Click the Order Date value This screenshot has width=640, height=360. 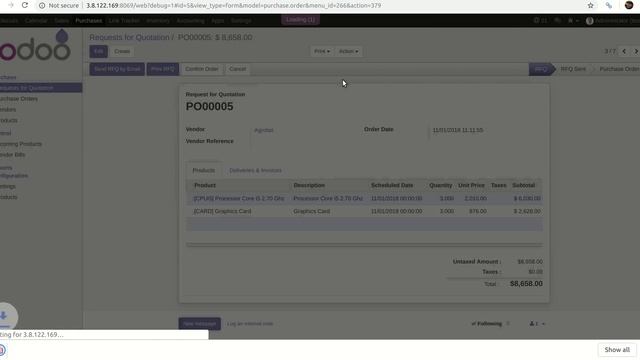458,130
